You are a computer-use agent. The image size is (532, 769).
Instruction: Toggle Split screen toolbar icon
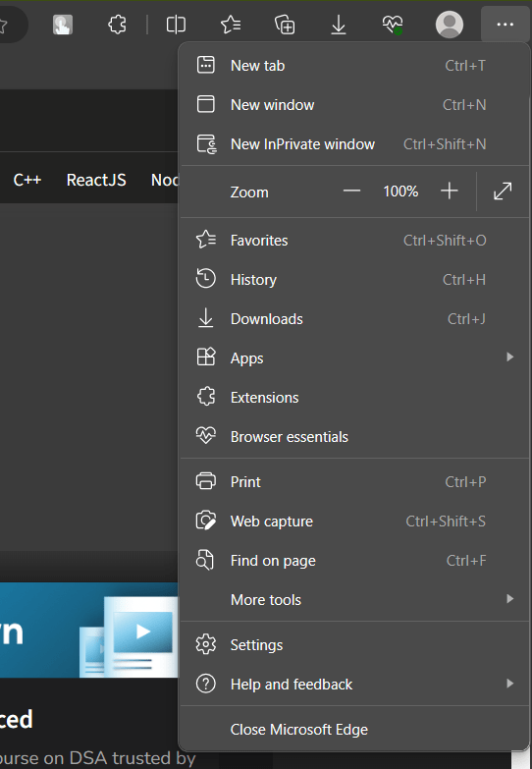coord(176,25)
